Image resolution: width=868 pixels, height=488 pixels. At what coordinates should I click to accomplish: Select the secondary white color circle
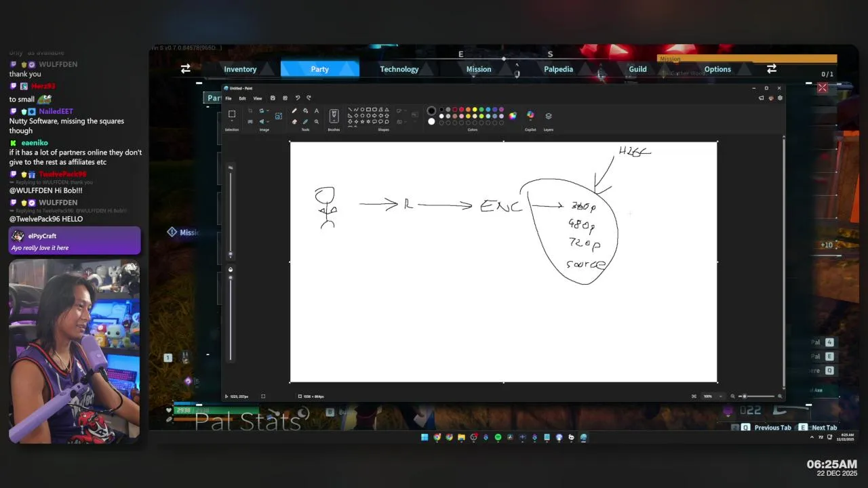pos(431,121)
